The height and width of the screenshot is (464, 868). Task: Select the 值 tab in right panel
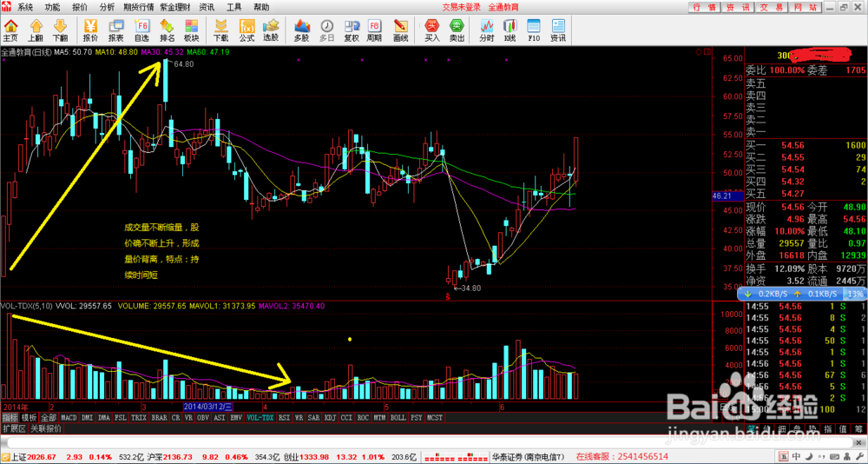tap(843, 428)
